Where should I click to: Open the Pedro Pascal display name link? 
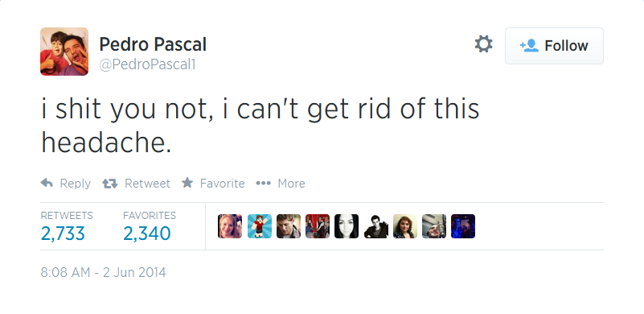coord(153,44)
